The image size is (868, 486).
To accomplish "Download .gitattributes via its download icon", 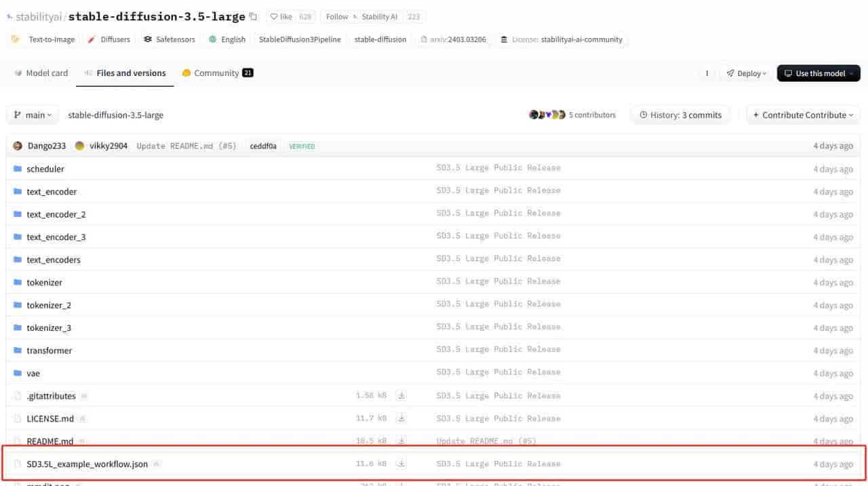I will pos(401,395).
